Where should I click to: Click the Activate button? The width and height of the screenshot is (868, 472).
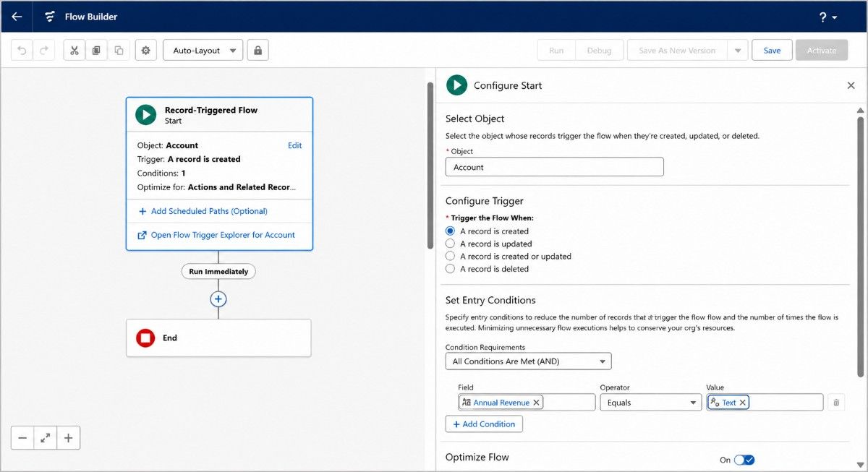822,51
